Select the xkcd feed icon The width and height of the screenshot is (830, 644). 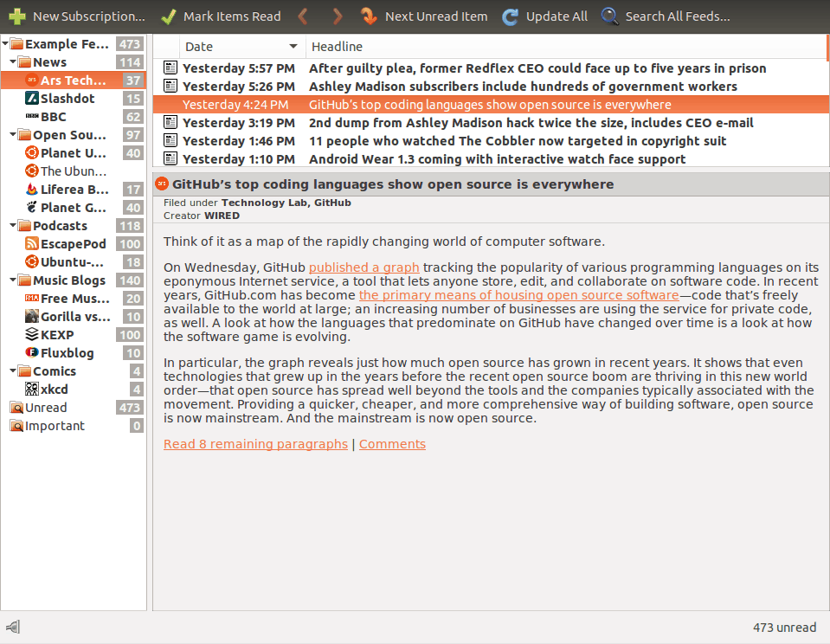tap(32, 389)
